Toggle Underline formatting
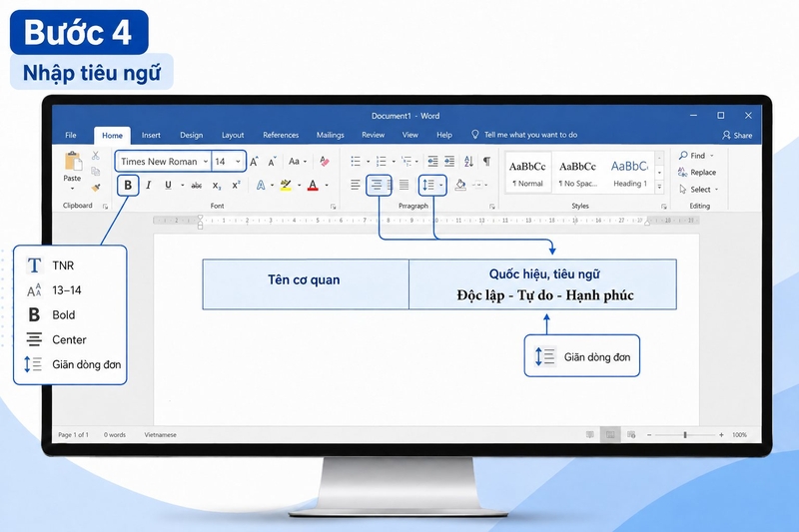 click(168, 185)
